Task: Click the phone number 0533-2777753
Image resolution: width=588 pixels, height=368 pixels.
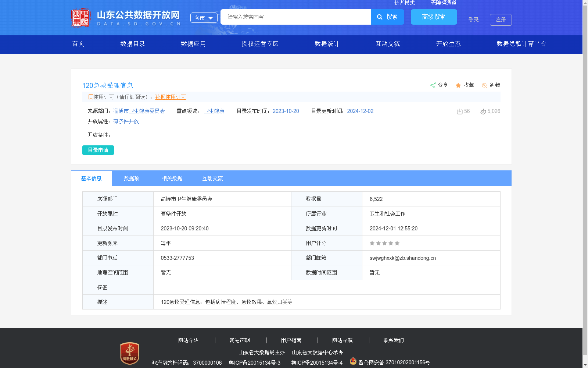Action: (178, 258)
